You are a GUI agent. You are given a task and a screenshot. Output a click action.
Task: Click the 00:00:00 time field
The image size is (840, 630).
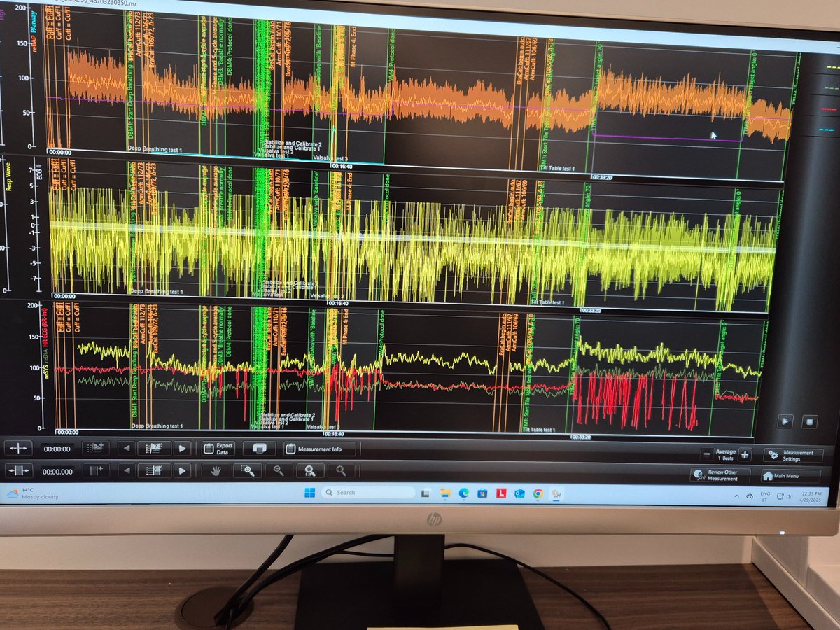[57, 449]
